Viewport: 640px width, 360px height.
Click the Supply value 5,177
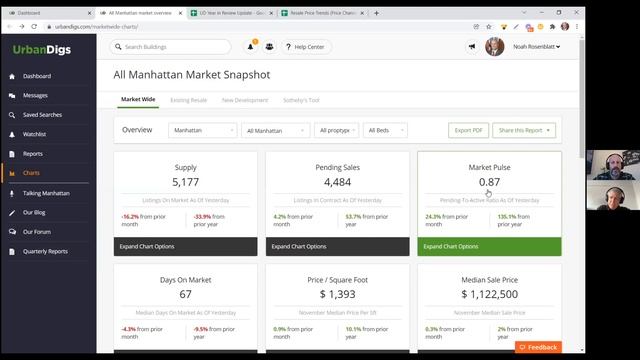point(185,182)
